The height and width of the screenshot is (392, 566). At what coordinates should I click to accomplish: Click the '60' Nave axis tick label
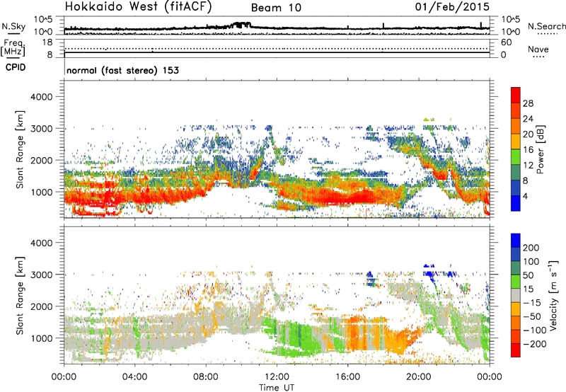[x=506, y=42]
